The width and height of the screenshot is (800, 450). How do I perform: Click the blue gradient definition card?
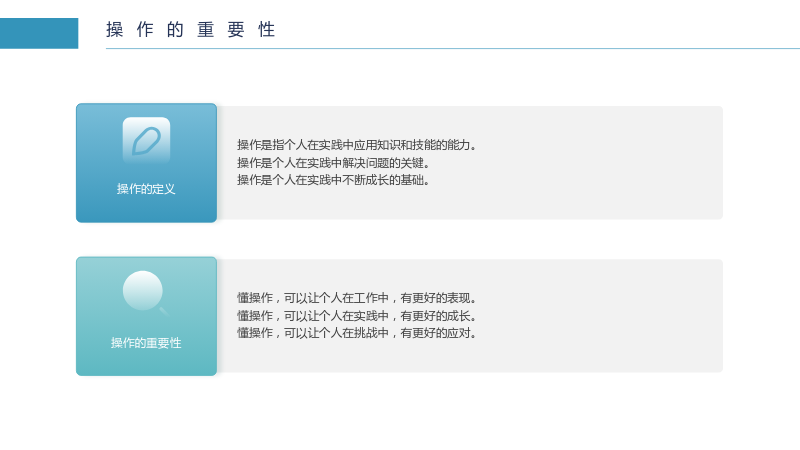[146, 163]
